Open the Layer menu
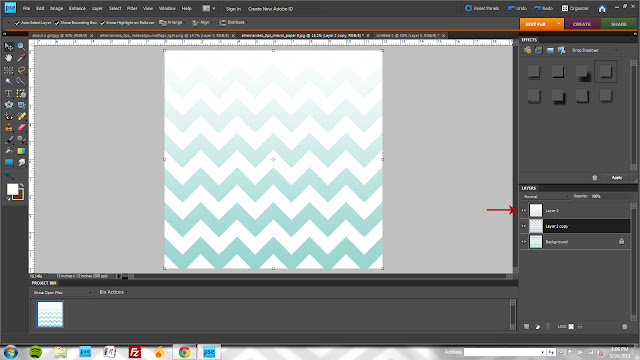Viewport: 640px width, 360px height. [97, 9]
